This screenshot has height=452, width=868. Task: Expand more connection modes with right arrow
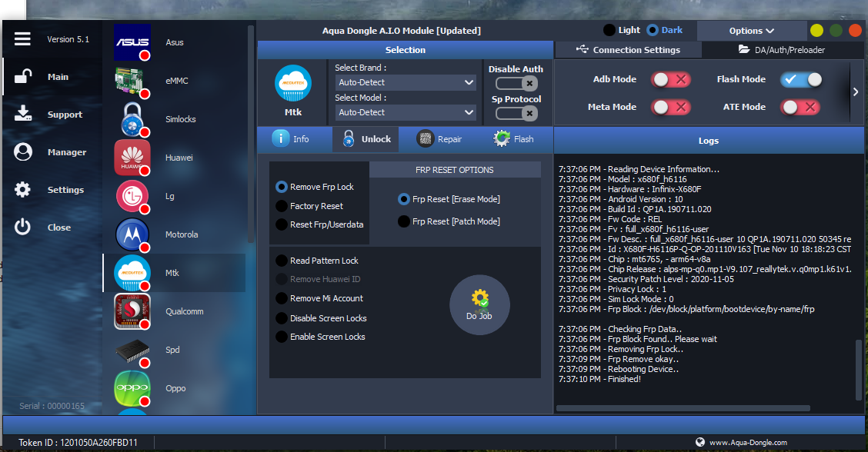856,91
